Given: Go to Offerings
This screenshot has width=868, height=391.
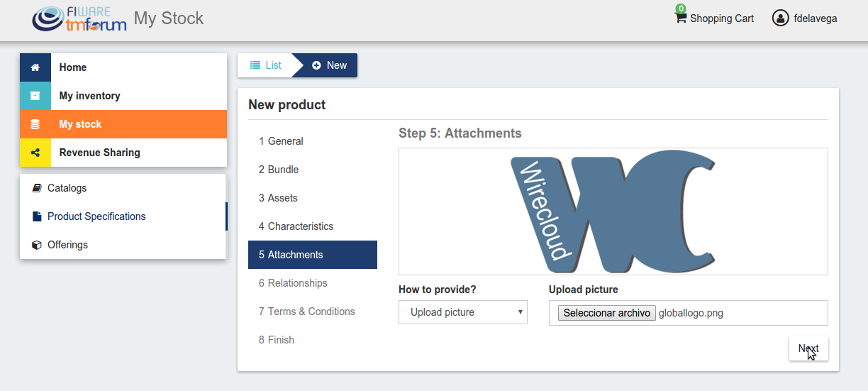Looking at the screenshot, I should 123,245.
